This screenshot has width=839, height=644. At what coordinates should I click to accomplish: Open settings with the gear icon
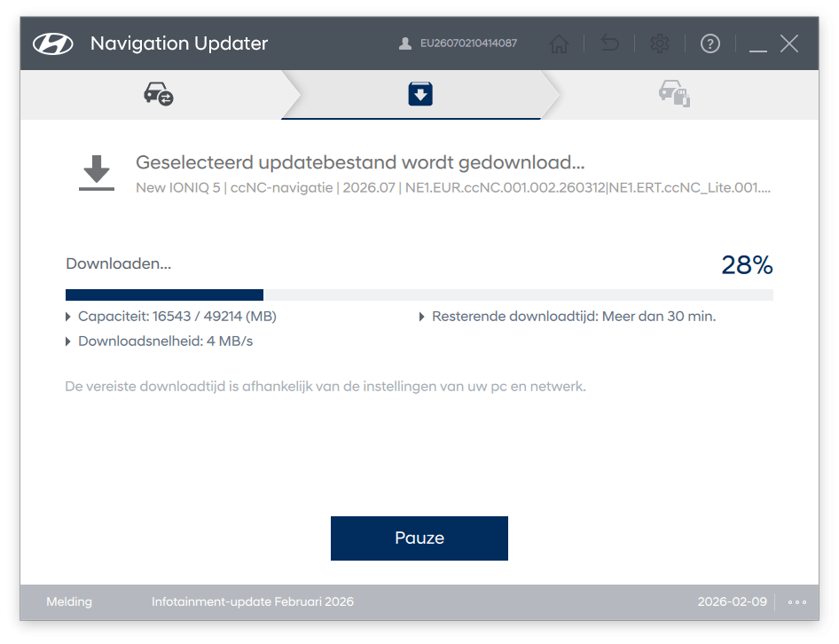(660, 43)
